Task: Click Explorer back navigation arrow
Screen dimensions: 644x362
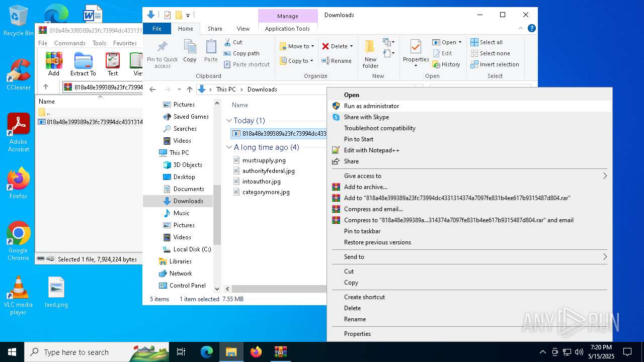Action: [x=153, y=89]
